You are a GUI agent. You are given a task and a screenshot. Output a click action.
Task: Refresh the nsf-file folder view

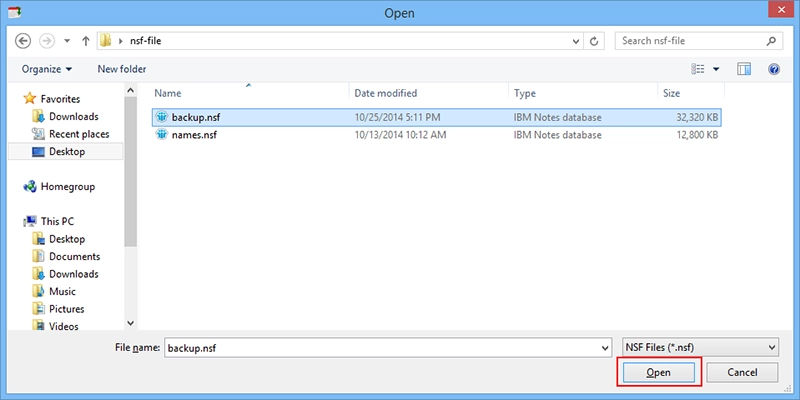click(594, 41)
